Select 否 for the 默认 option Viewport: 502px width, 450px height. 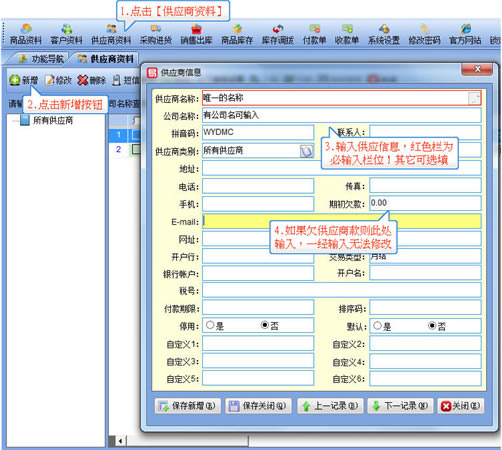(432, 325)
